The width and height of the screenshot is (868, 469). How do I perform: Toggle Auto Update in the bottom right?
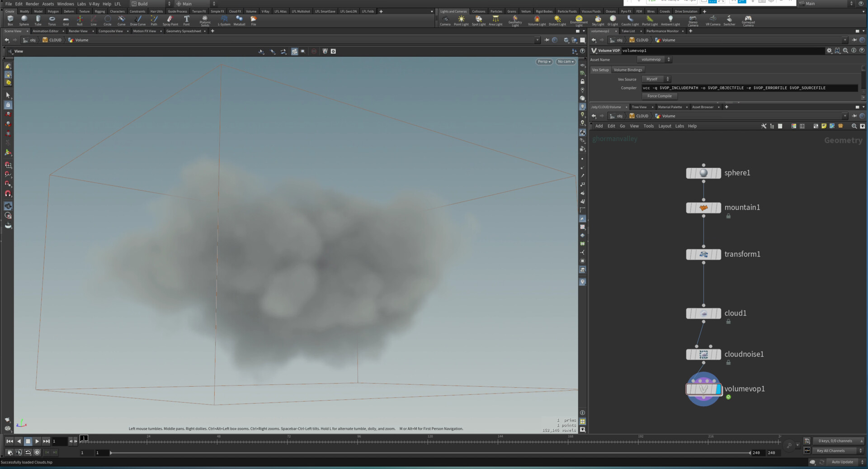coord(843,462)
